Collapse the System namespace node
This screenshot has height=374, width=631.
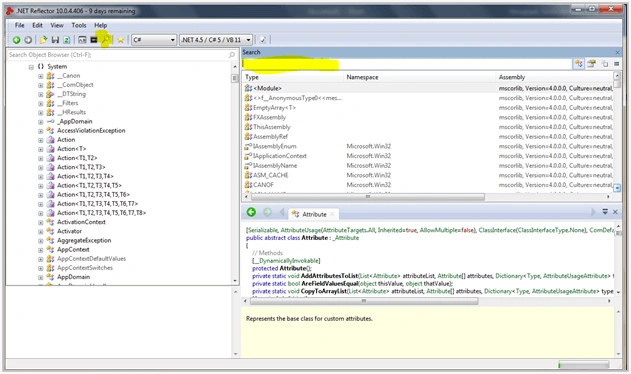click(31, 67)
